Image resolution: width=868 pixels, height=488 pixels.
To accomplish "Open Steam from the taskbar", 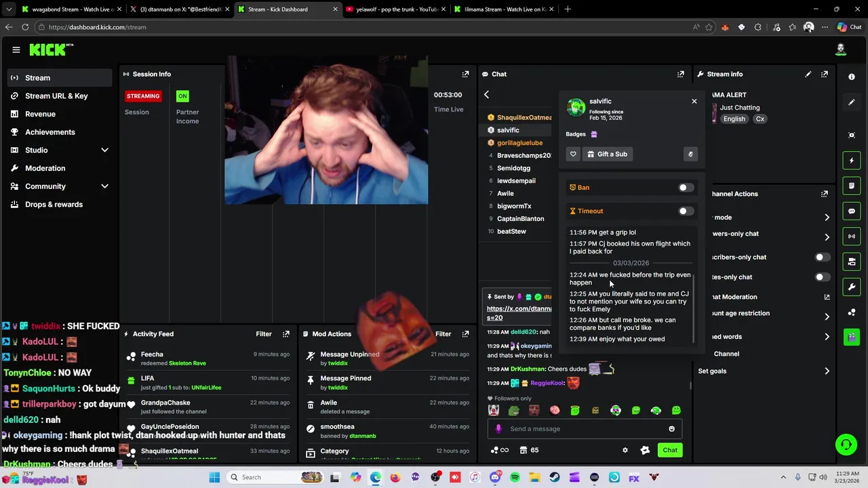I will click(x=555, y=478).
